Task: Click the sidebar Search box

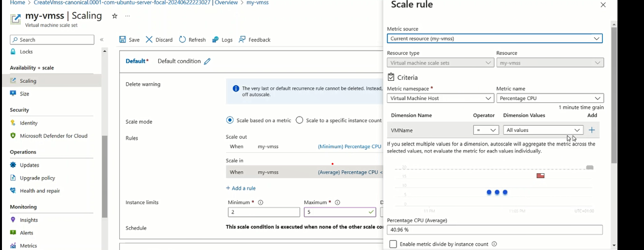Action: tap(52, 40)
